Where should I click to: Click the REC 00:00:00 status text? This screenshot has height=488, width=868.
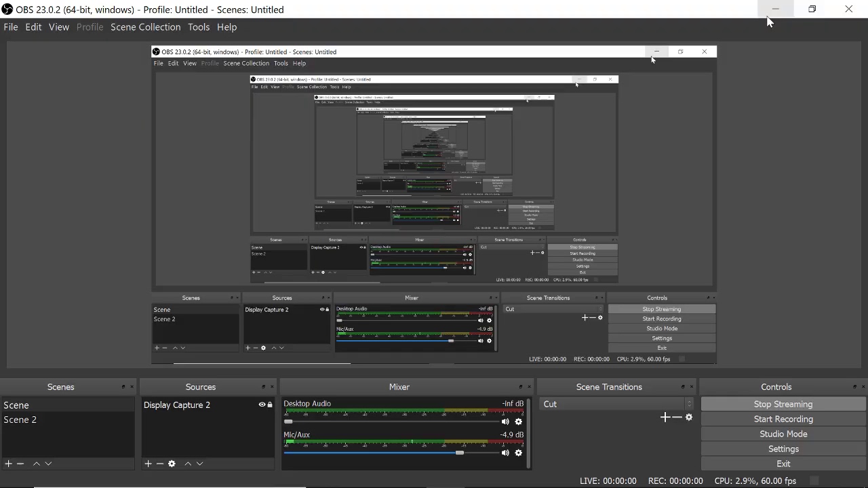click(x=675, y=481)
